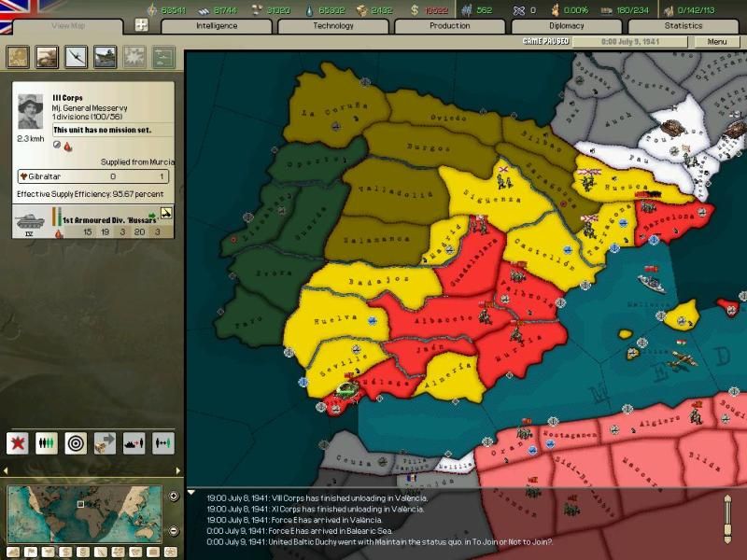
Task: Switch to the mountain terrain map mode
Action: pyautogui.click(x=13, y=552)
